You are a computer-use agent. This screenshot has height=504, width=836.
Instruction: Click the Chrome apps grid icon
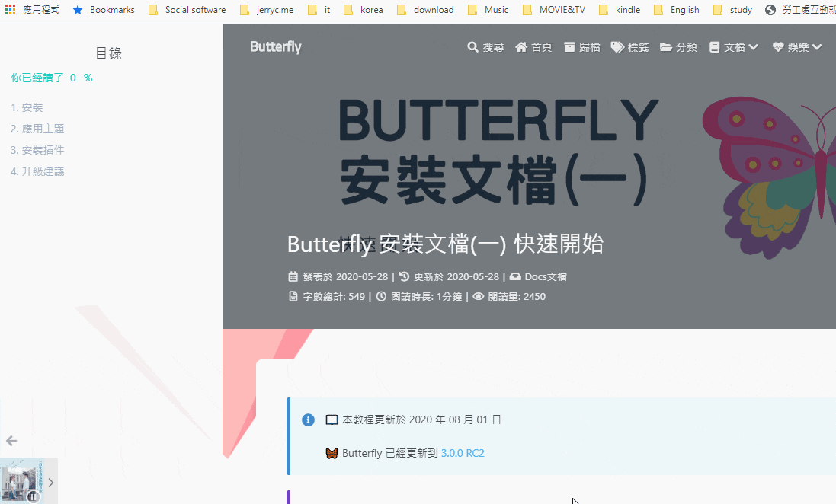[10, 10]
